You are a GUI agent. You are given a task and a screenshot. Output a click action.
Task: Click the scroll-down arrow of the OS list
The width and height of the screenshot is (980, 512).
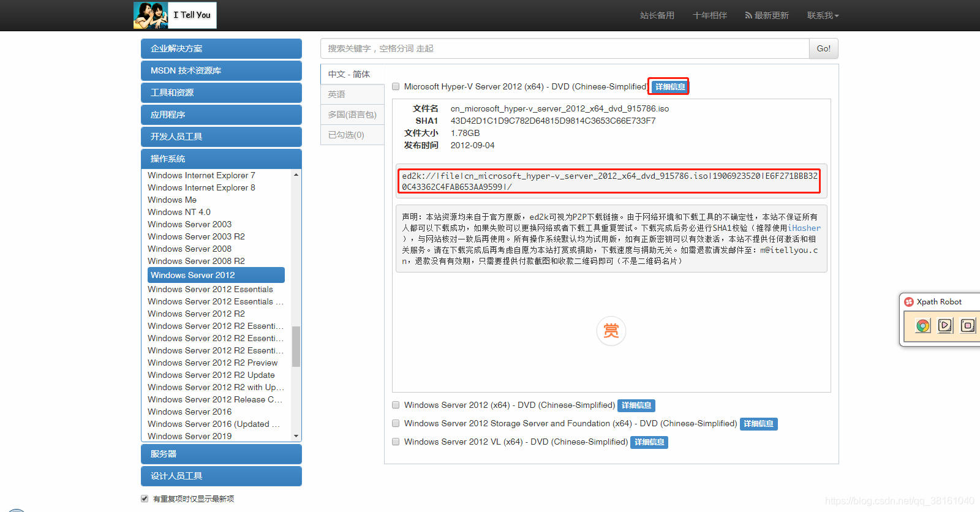(296, 436)
